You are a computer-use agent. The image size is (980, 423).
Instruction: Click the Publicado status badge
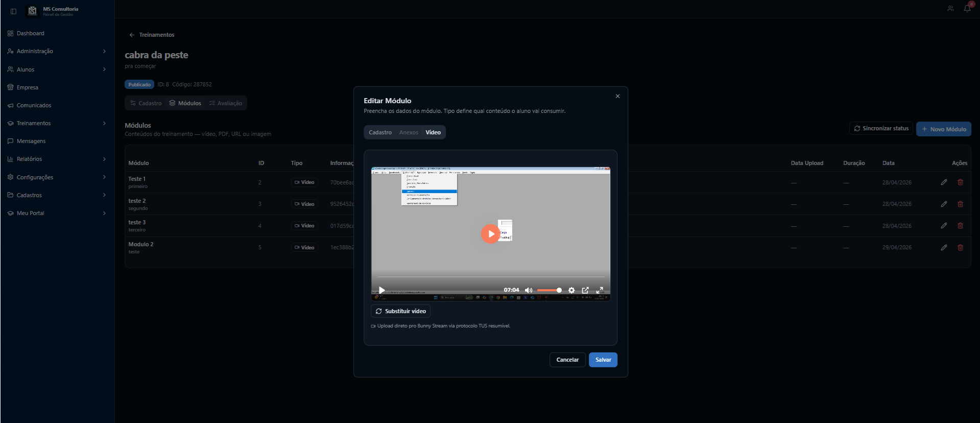pyautogui.click(x=139, y=84)
